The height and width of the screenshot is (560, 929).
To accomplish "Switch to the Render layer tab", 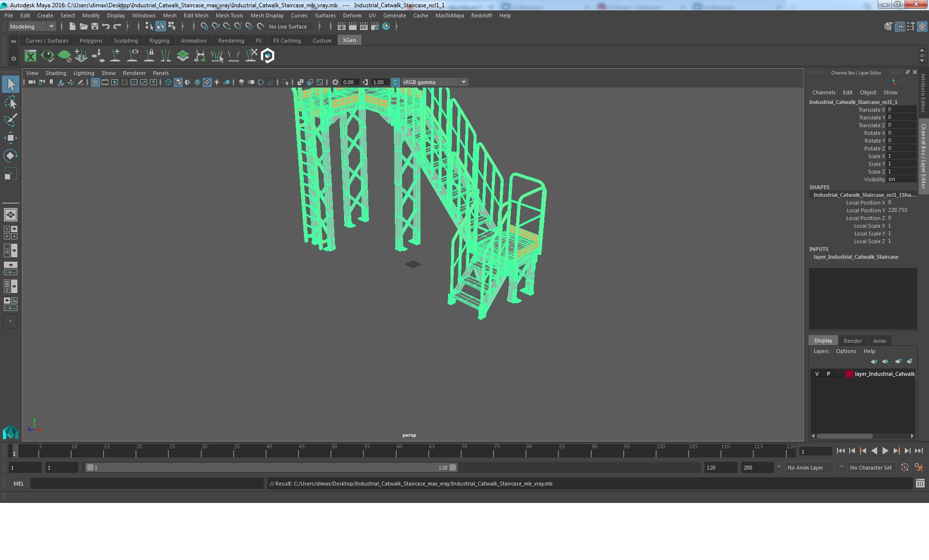I will [853, 341].
